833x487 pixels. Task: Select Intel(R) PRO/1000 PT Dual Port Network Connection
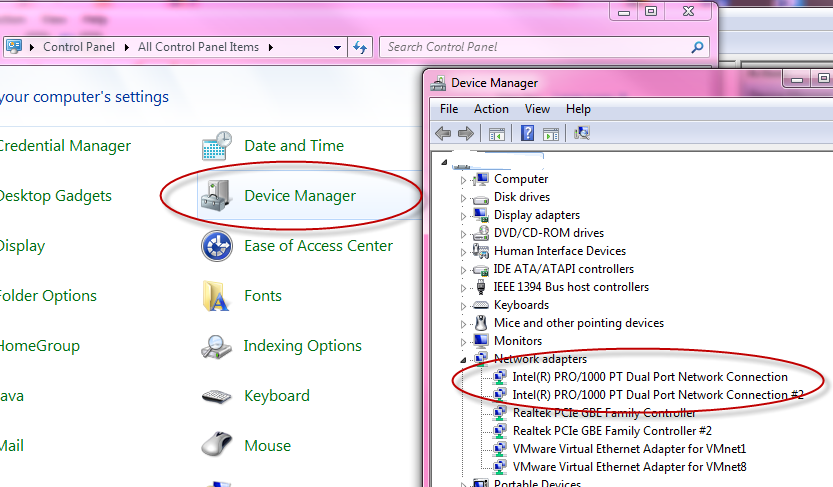click(x=650, y=377)
